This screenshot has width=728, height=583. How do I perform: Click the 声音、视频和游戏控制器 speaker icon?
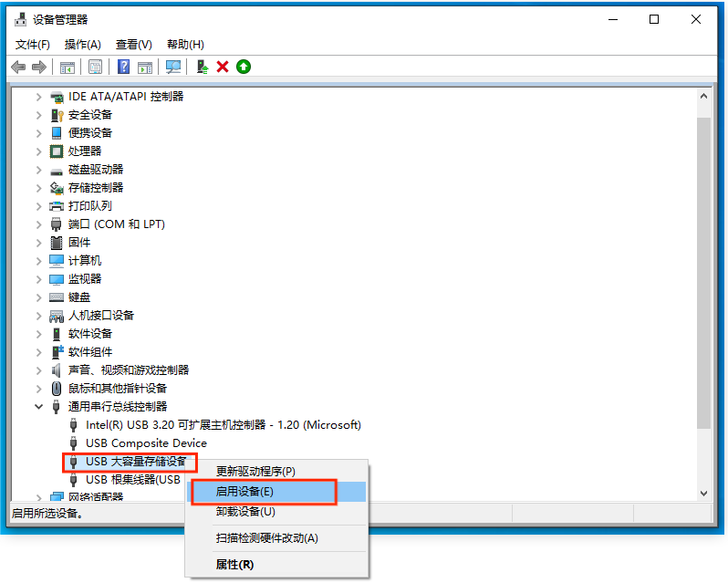click(x=57, y=370)
